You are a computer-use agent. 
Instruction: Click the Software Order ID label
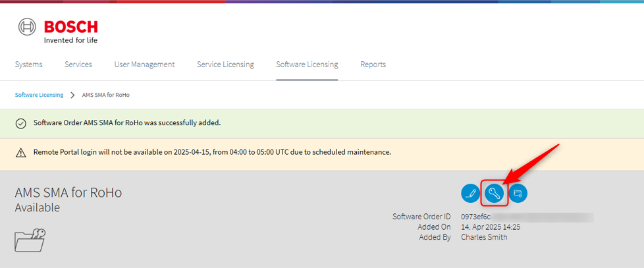tap(421, 217)
